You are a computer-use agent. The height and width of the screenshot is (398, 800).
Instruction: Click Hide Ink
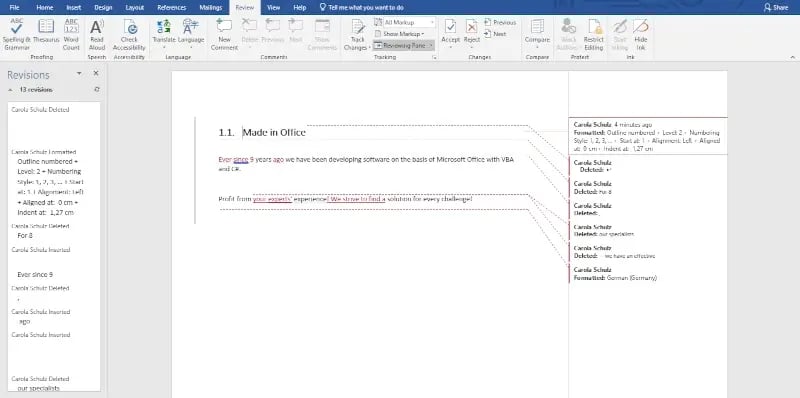pyautogui.click(x=641, y=34)
